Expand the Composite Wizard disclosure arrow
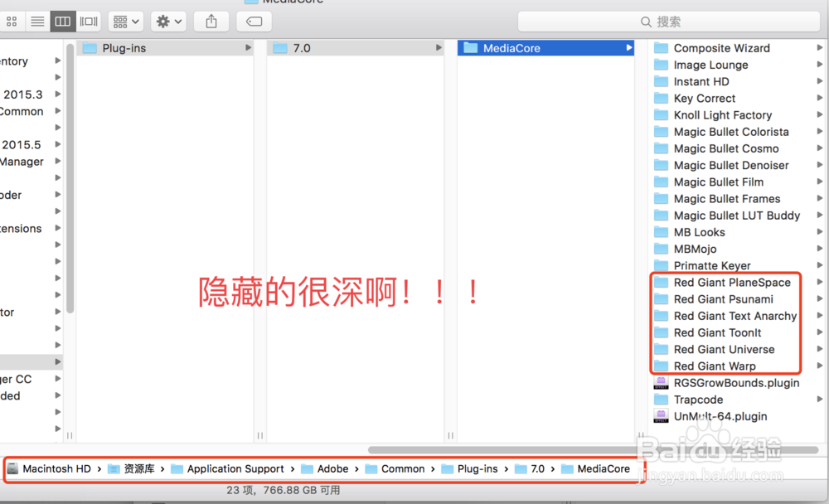The height and width of the screenshot is (504, 829). pos(820,48)
